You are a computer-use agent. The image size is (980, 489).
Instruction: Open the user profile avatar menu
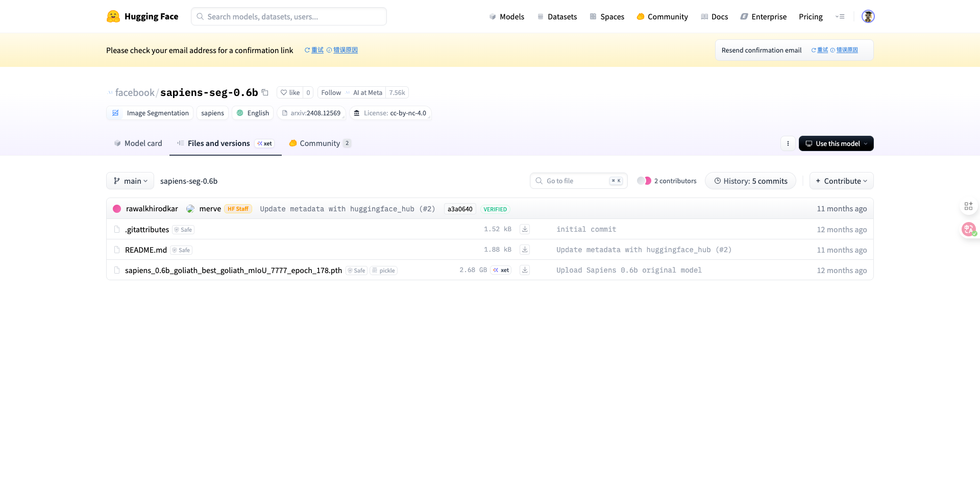click(x=868, y=16)
